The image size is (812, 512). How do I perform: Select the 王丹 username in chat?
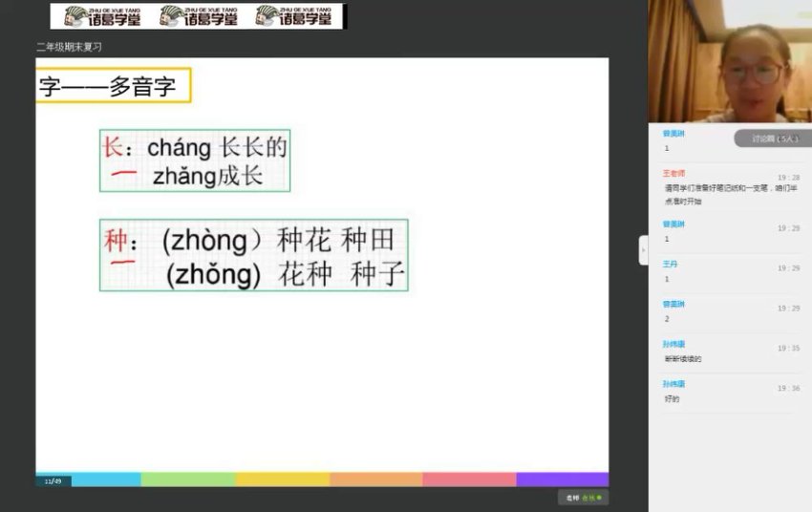(671, 264)
